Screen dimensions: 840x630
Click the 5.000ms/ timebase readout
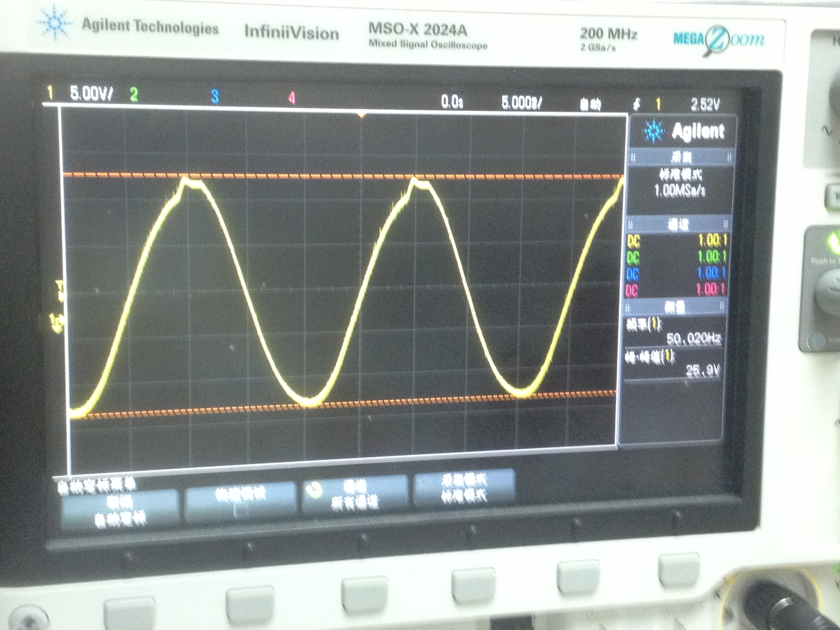[521, 102]
